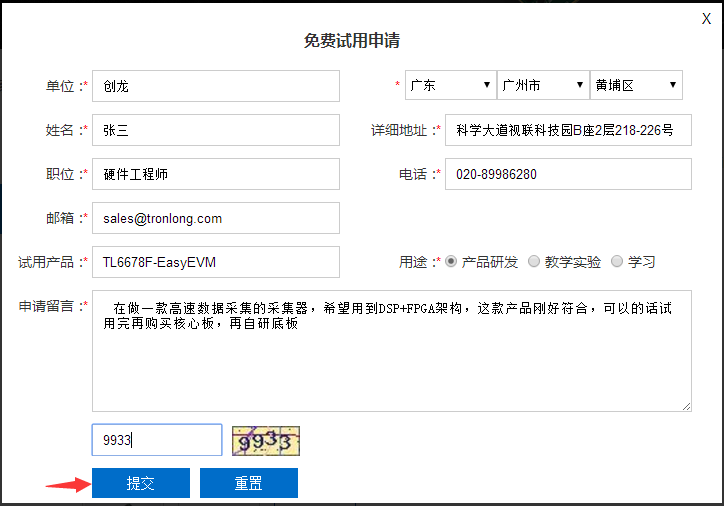This screenshot has width=724, height=506.
Task: Select the 教学实验 radio option
Action: point(534,262)
